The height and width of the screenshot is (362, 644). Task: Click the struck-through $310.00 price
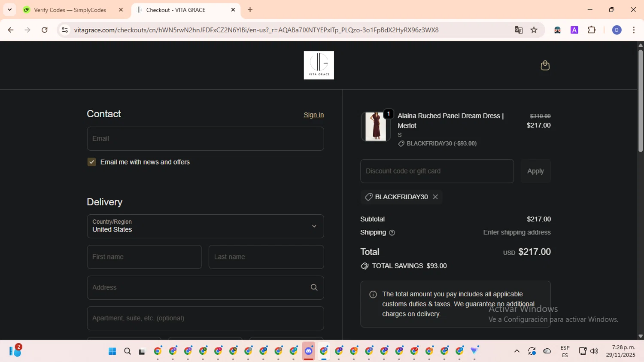(540, 116)
